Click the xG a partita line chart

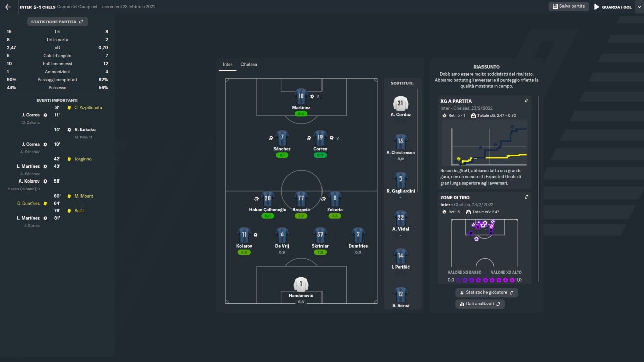485,143
